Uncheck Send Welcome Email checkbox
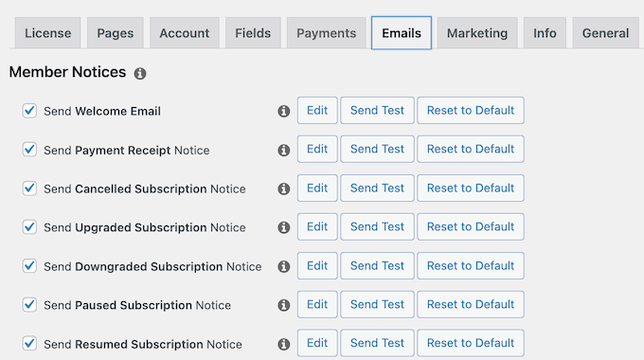Image resolution: width=644 pixels, height=360 pixels. coord(29,111)
